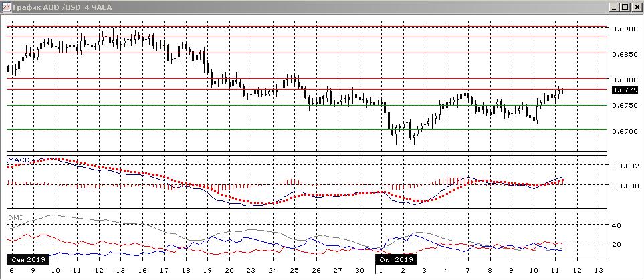
Task: Click the 20 level on the DMI scale
Action: tap(616, 245)
